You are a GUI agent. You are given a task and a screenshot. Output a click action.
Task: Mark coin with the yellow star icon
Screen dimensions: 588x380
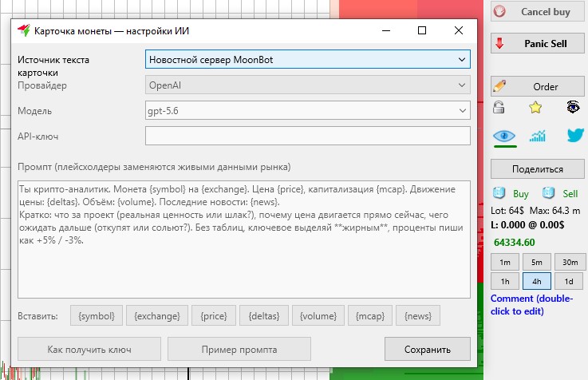tap(535, 107)
